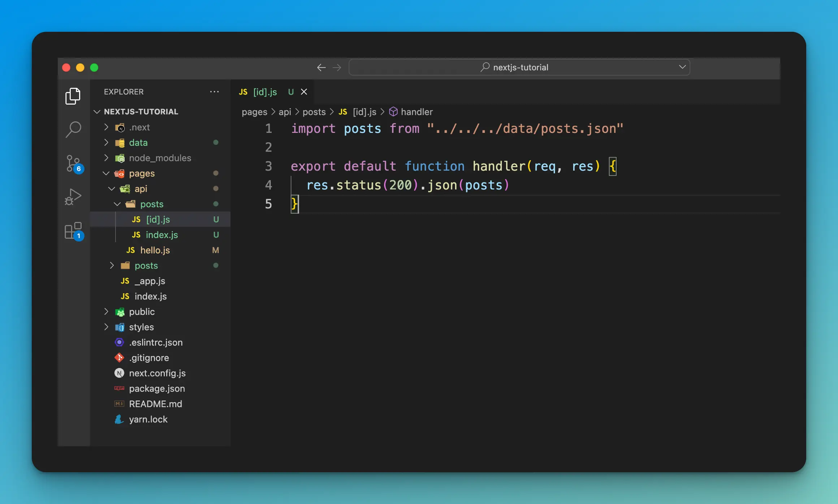Click the dropdown chevron next to search bar
838x504 pixels.
click(682, 66)
